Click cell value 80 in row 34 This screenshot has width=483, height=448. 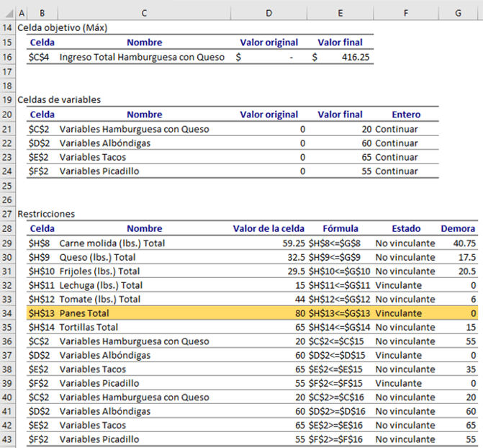pyautogui.click(x=300, y=313)
